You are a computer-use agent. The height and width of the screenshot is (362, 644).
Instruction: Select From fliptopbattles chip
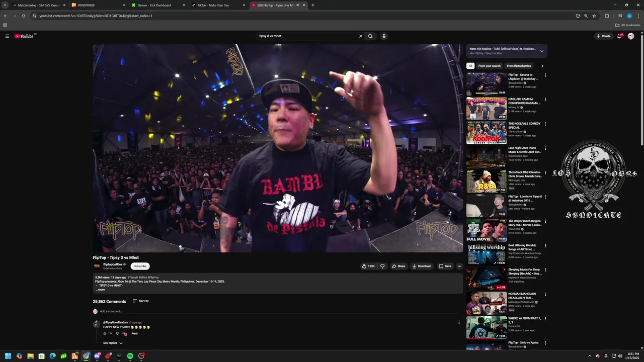coord(519,66)
